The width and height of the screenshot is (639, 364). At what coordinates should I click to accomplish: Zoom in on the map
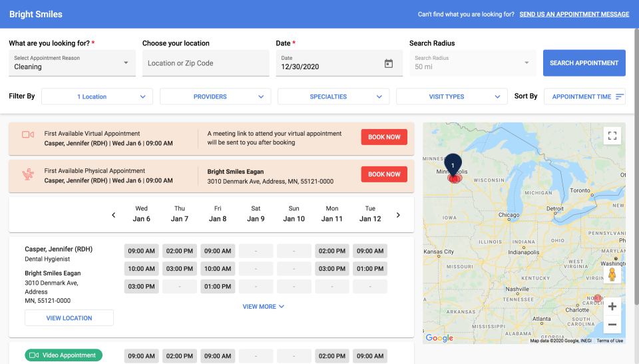(x=612, y=307)
